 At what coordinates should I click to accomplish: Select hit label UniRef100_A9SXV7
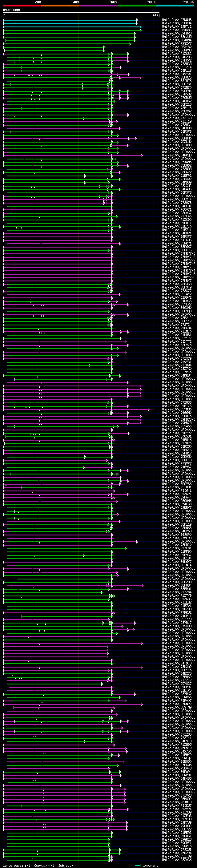[176, 43]
